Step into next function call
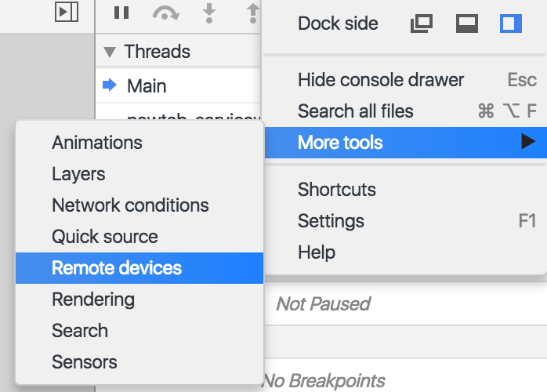This screenshot has height=392, width=547. (209, 12)
